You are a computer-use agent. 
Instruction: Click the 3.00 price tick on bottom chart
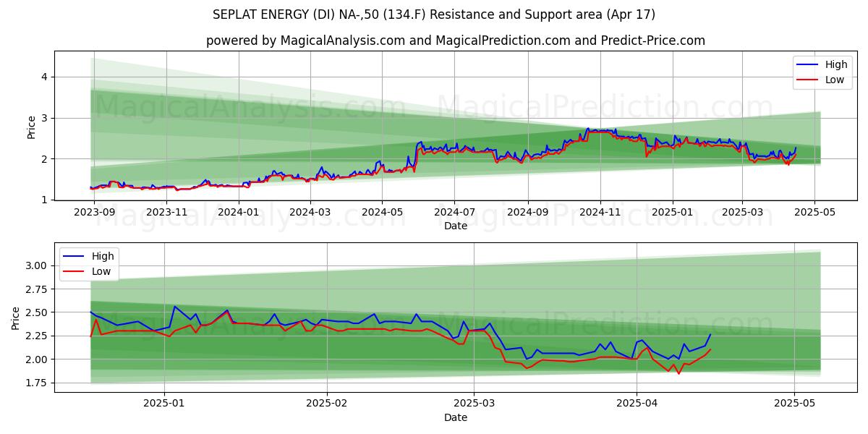(38, 265)
